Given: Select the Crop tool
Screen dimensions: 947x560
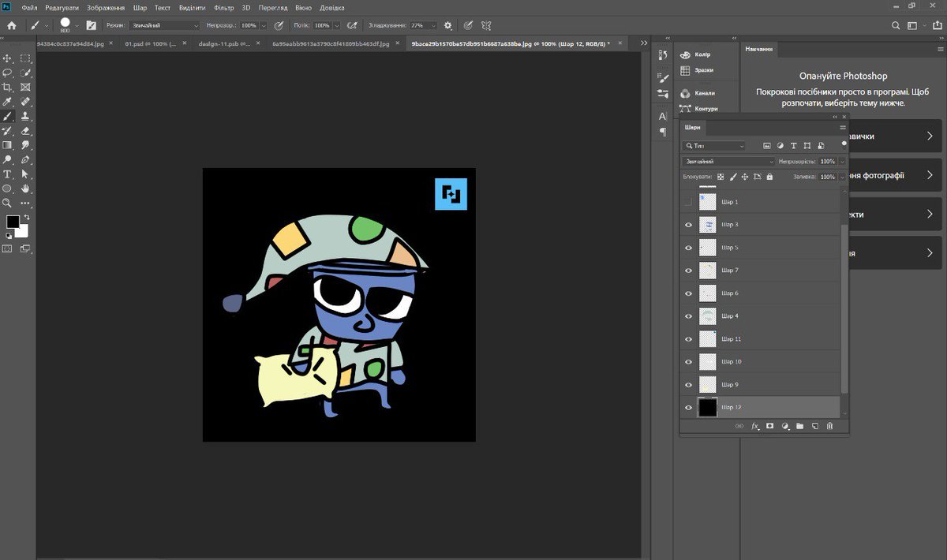Looking at the screenshot, I should click(x=8, y=87).
